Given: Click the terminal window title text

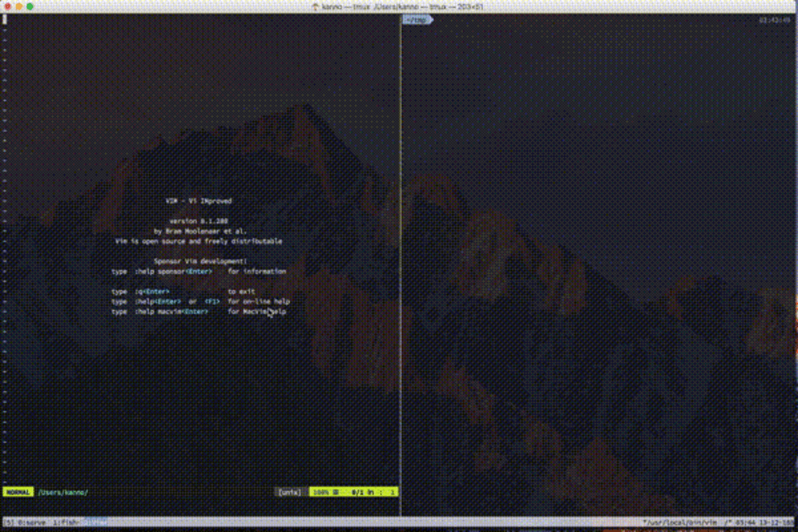Looking at the screenshot, I should tap(403, 6).
